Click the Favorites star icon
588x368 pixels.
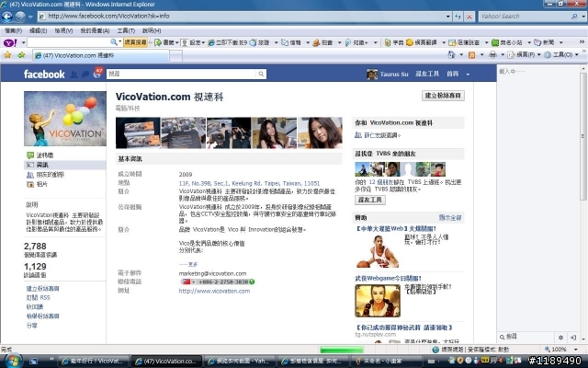click(7, 55)
